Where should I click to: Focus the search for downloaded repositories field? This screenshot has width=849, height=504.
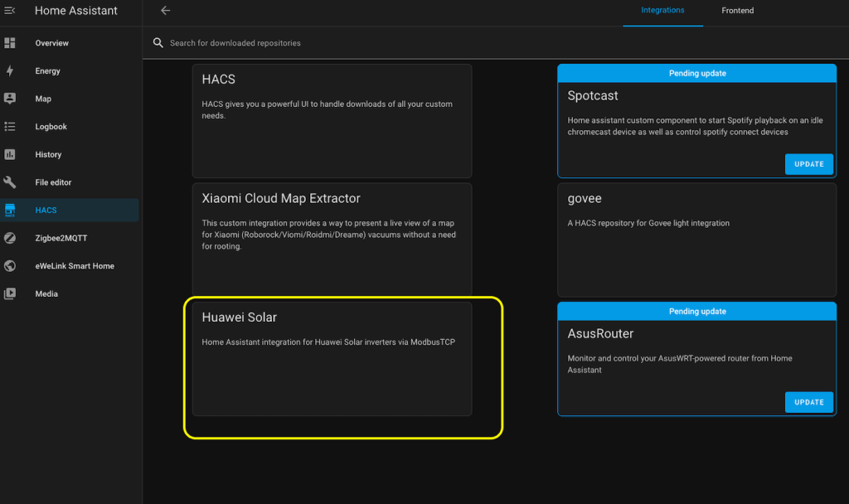(415, 43)
